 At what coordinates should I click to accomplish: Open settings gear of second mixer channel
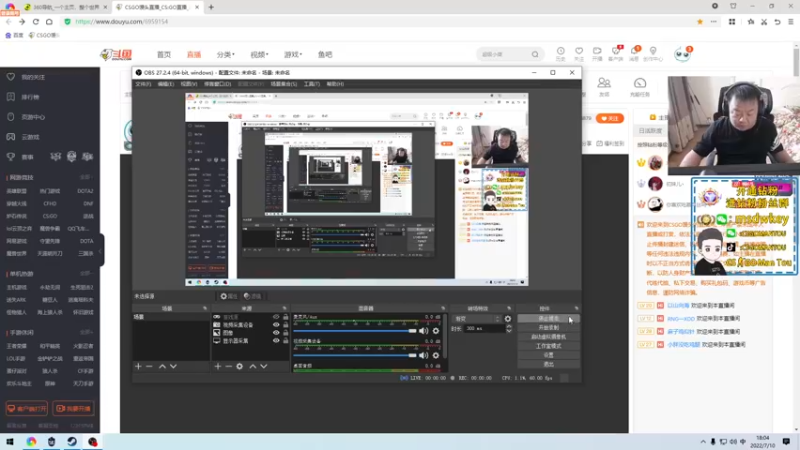(436, 355)
